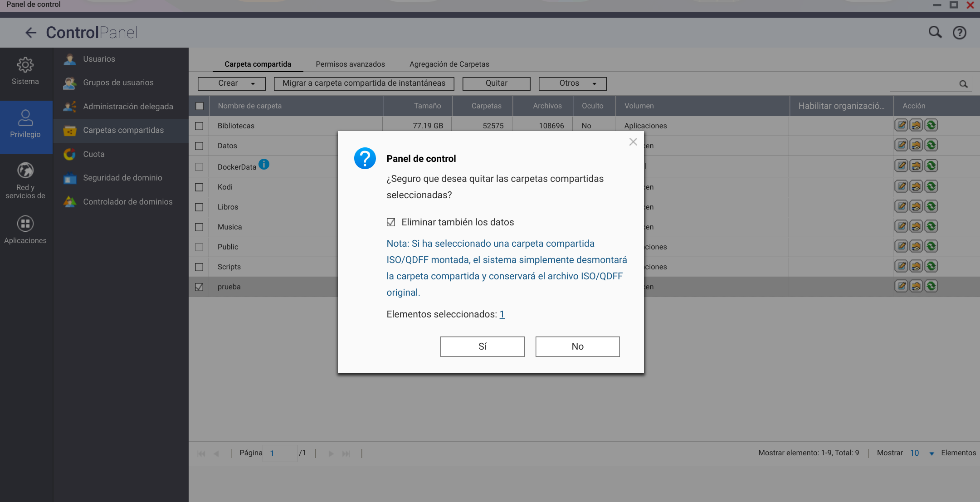Click edit properties icon for Bibliotecas
This screenshot has width=980, height=502.
tap(901, 125)
